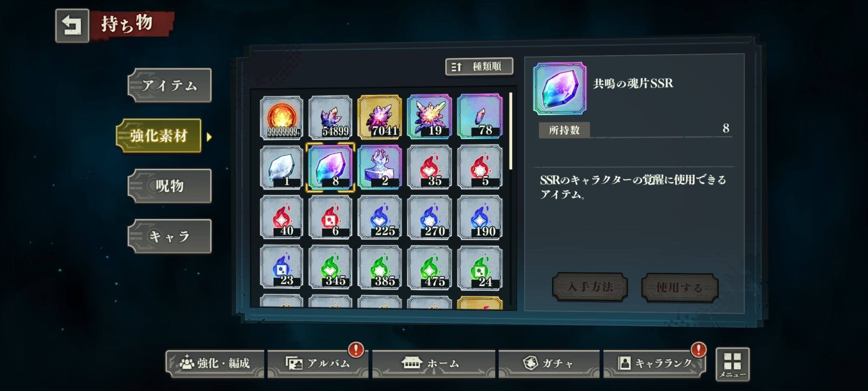This screenshot has height=391, width=868.
Task: Click the 入手方法 button
Action: click(590, 287)
